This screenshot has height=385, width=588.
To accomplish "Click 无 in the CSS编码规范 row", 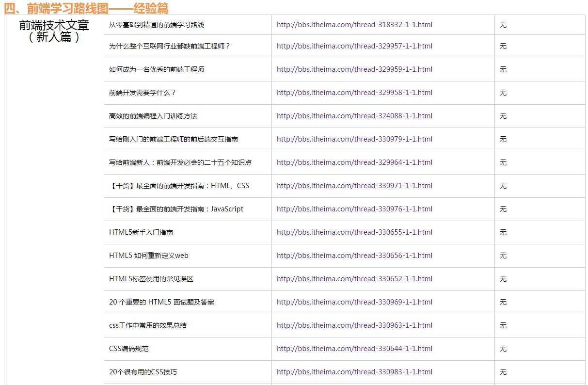I will [503, 349].
